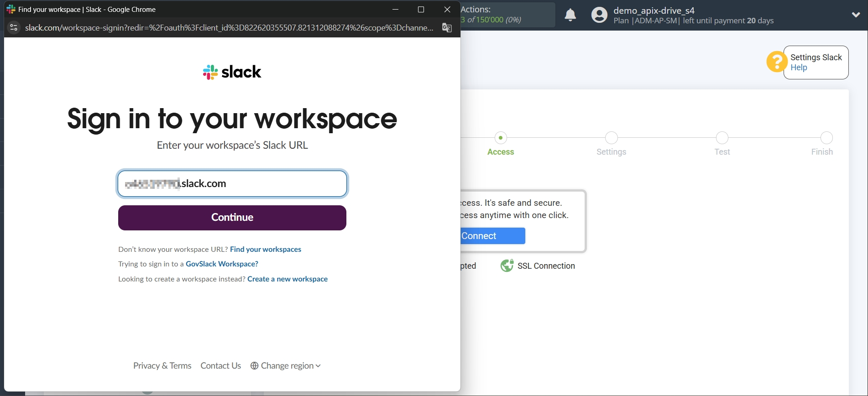Viewport: 868px width, 396px height.
Task: Click the SSL Connection label
Action: pos(546,266)
